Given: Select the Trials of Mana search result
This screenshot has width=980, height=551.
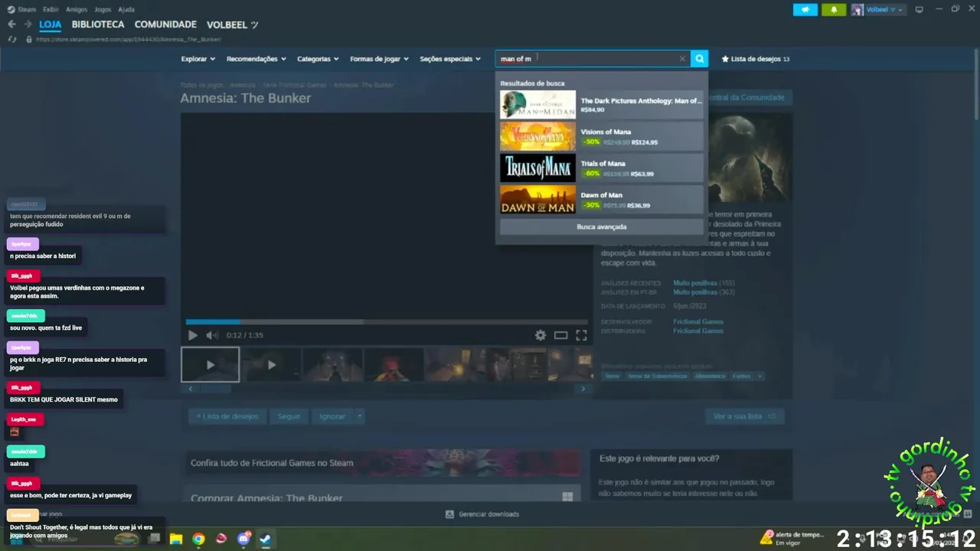Looking at the screenshot, I should point(601,168).
